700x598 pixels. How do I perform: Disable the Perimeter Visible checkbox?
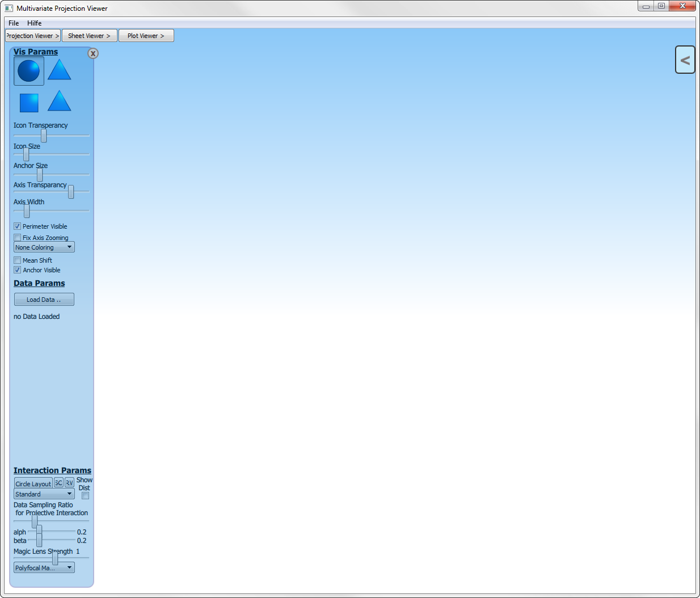click(x=18, y=226)
